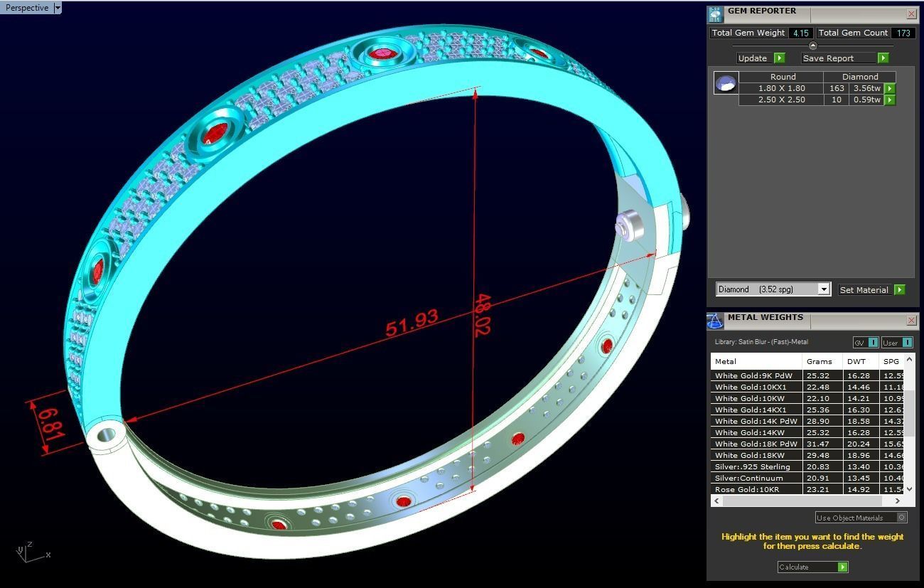The image size is (924, 588).
Task: Click the 0.59tw weight cell
Action: point(866,100)
